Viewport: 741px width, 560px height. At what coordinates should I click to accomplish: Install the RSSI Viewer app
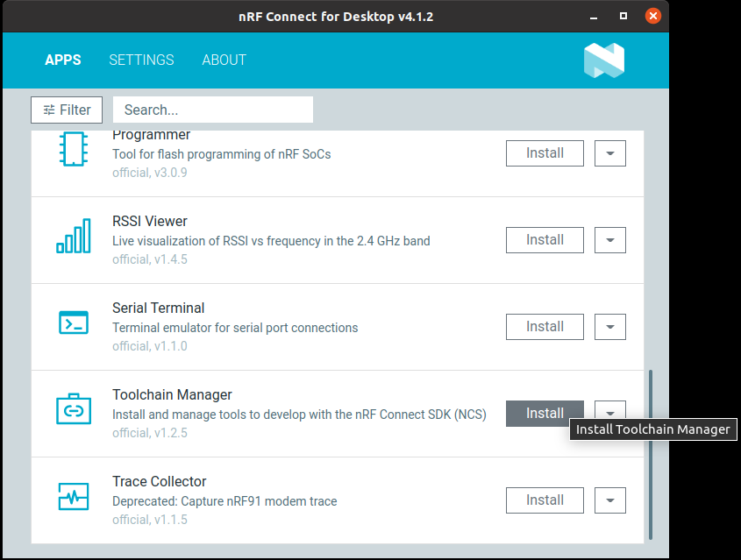[x=545, y=240]
